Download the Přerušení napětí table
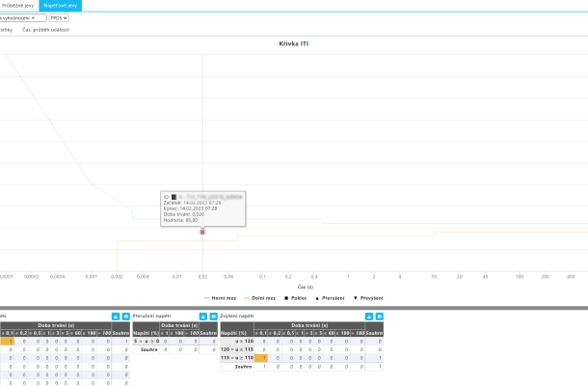Image resolution: width=588 pixels, height=386 pixels. tap(201, 317)
